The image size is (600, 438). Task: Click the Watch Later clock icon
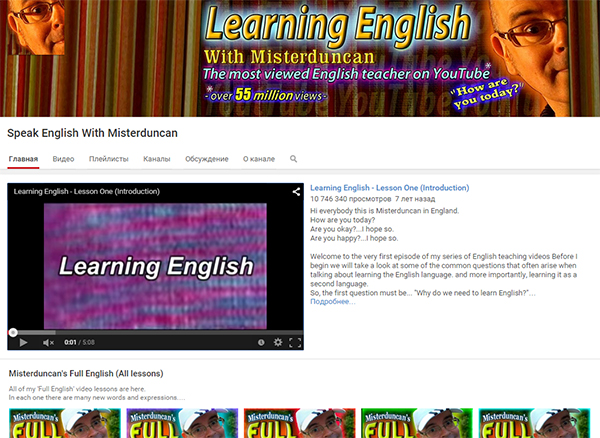click(260, 342)
